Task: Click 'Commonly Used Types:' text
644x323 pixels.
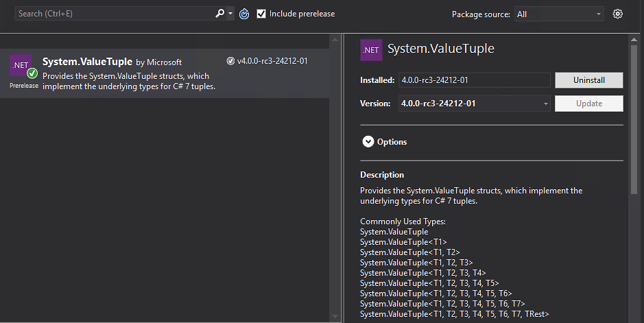Action: pyautogui.click(x=403, y=222)
